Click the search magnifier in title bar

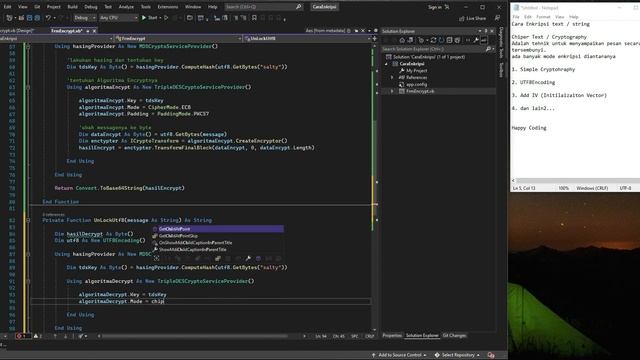[x=298, y=7]
